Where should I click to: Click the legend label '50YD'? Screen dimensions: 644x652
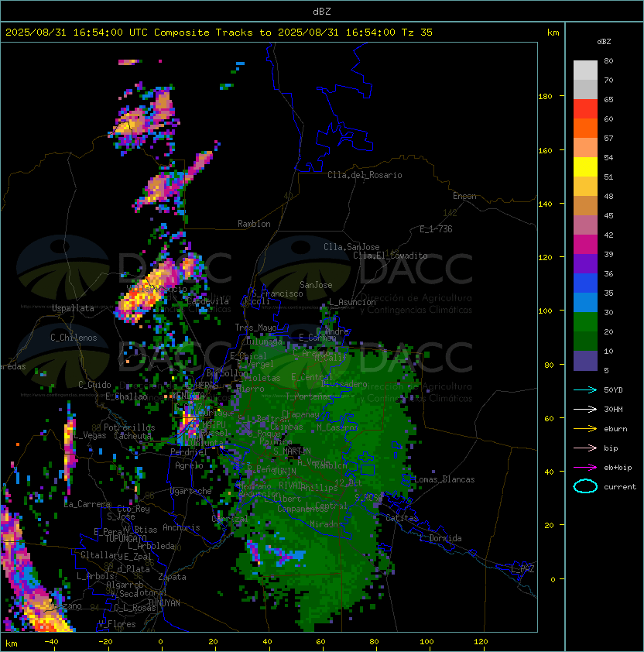[x=613, y=389]
